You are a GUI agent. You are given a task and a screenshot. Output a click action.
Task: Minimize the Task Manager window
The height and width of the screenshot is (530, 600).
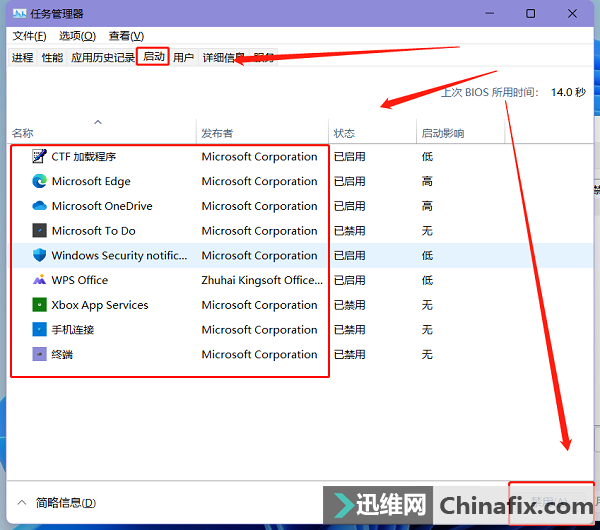click(x=489, y=13)
